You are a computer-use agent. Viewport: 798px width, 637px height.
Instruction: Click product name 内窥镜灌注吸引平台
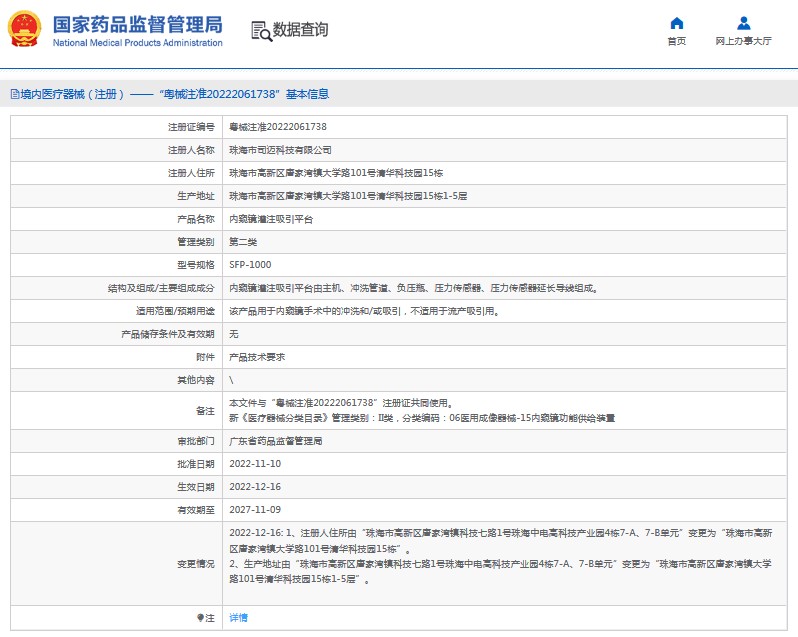[x=271, y=218]
